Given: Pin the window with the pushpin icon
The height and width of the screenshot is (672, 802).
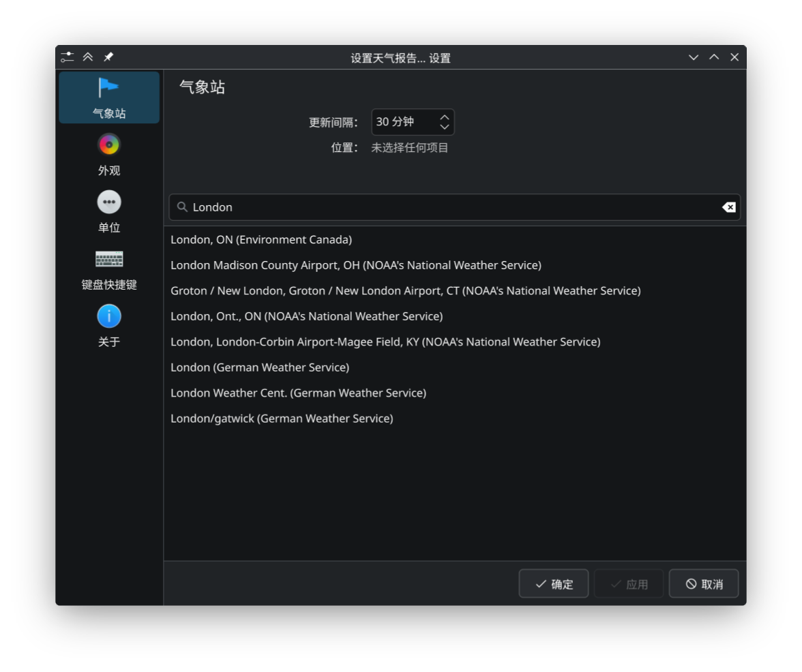Looking at the screenshot, I should tap(108, 57).
